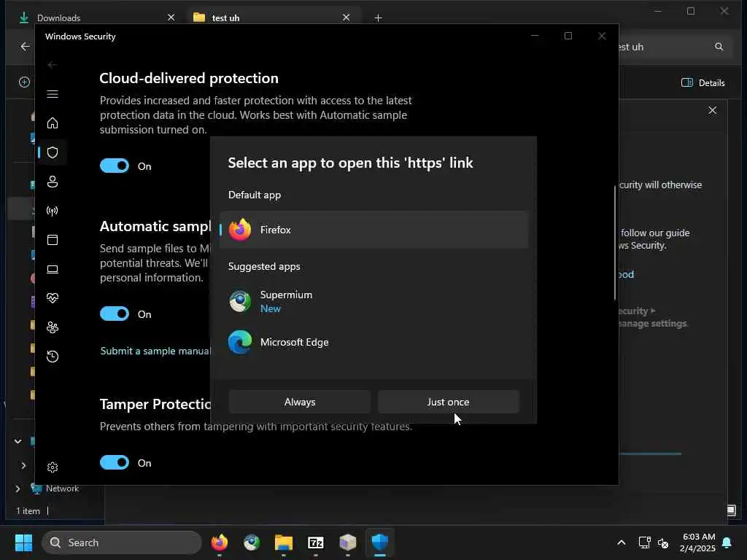This screenshot has width=747, height=560.
Task: Close the test uh tab
Action: click(x=347, y=17)
